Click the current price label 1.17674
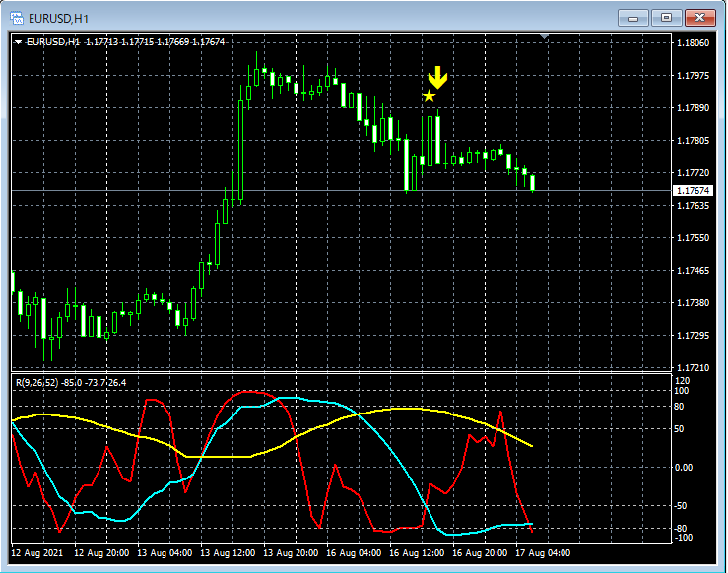The height and width of the screenshot is (573, 728). coord(693,191)
